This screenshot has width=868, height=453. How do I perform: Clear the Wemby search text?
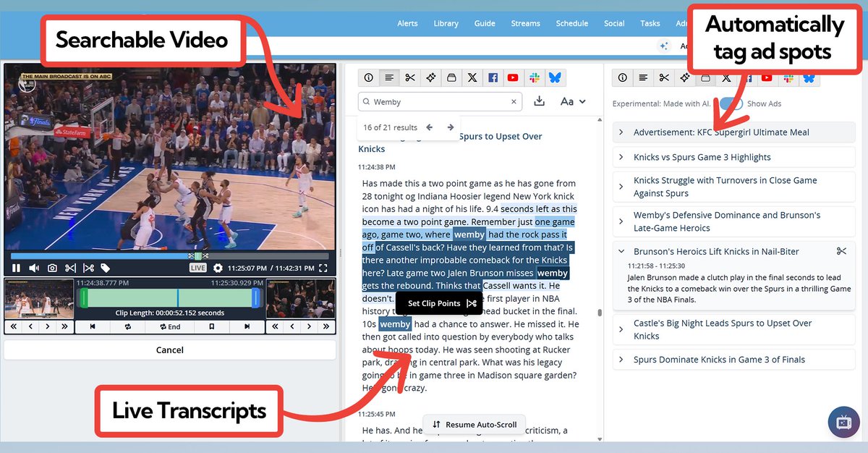coord(514,102)
